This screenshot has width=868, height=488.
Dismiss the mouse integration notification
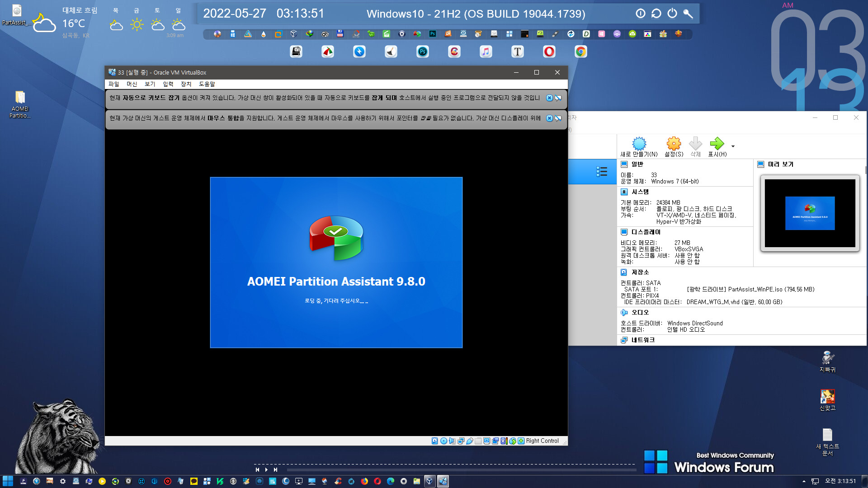(549, 118)
